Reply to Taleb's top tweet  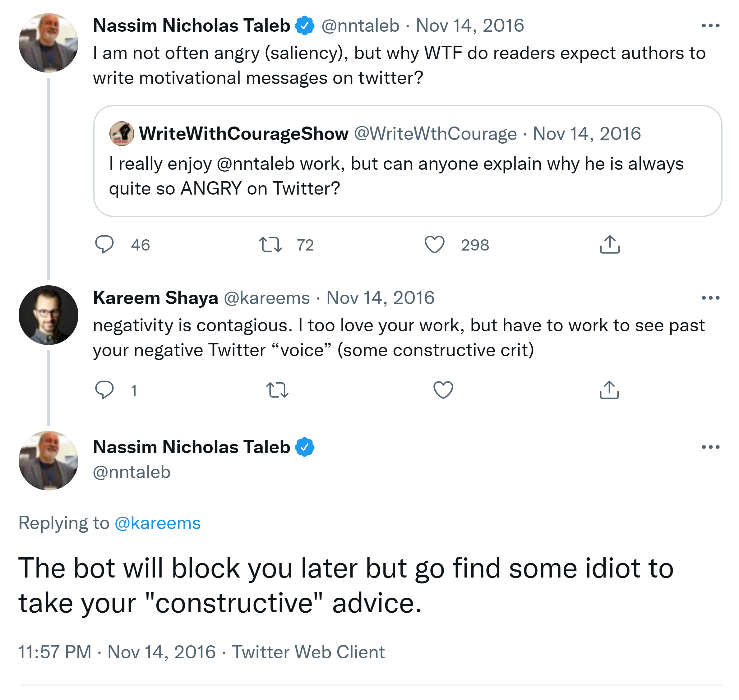point(104,245)
